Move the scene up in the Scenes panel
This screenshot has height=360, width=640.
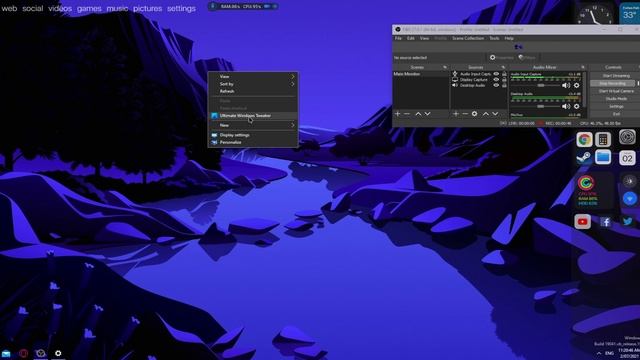tap(418, 114)
